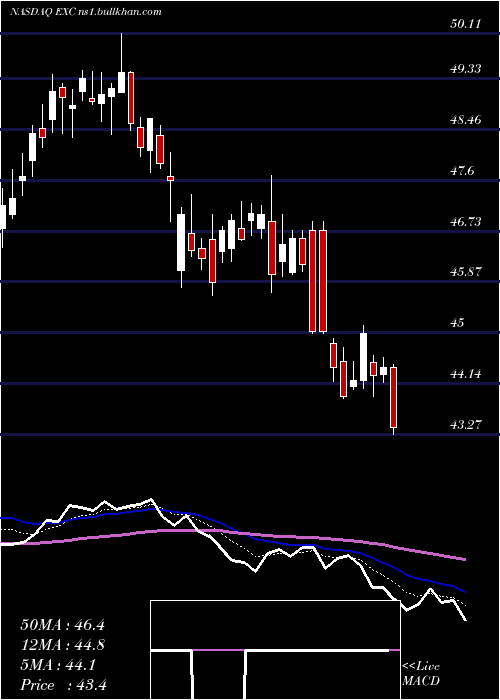Click the 43.27 price axis label
Screen dimensions: 500x700
click(466, 424)
